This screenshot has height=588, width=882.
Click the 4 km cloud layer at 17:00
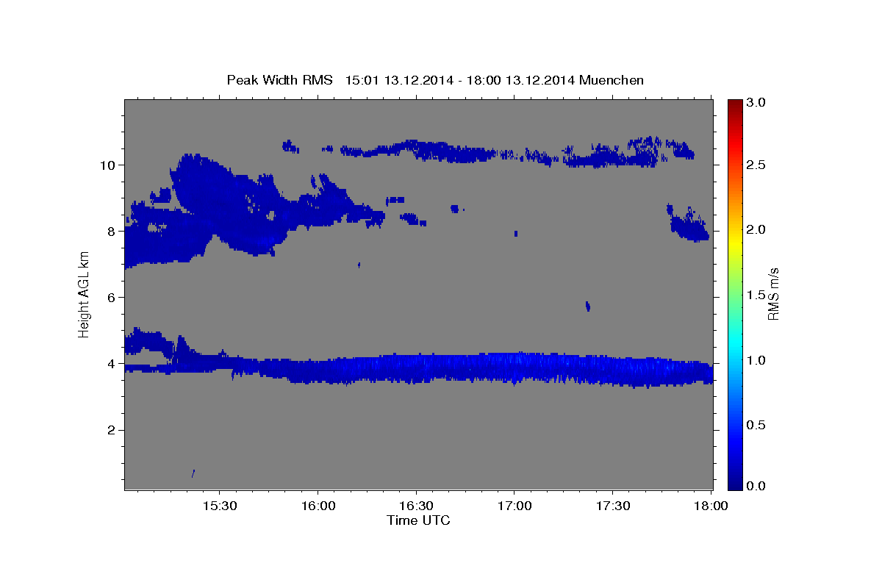pyautogui.click(x=514, y=367)
